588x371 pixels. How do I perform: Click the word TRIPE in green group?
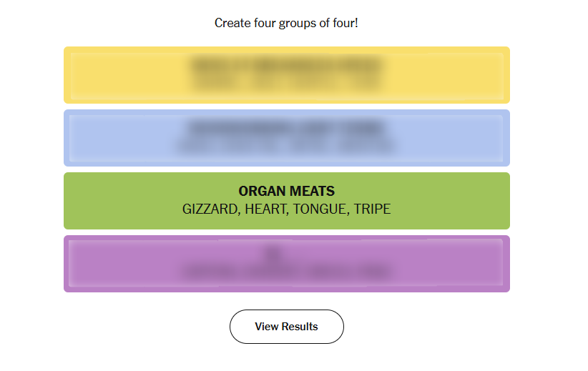372,209
